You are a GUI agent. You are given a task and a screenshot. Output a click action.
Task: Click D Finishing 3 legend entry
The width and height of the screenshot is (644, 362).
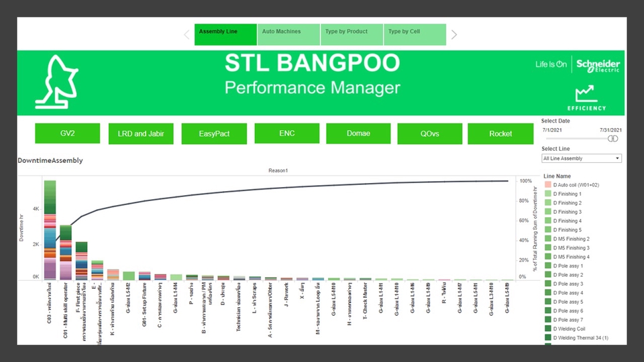coord(563,212)
